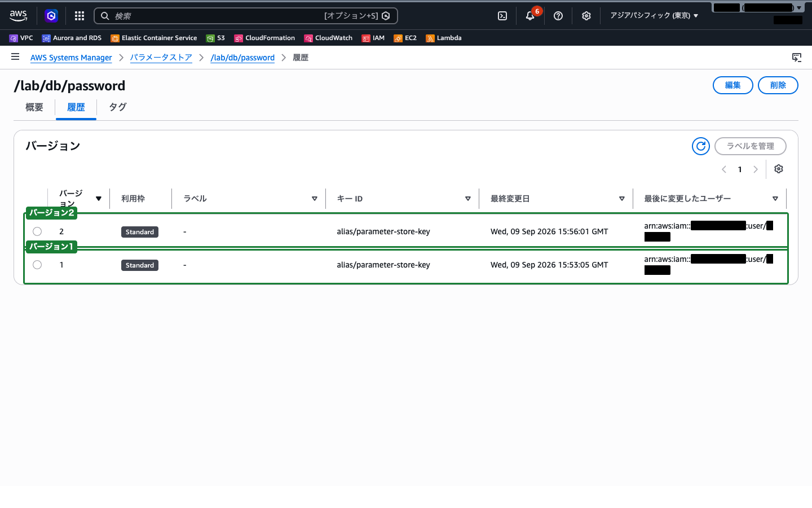Go to the previous page of versions
The height and width of the screenshot is (508, 812).
724,169
